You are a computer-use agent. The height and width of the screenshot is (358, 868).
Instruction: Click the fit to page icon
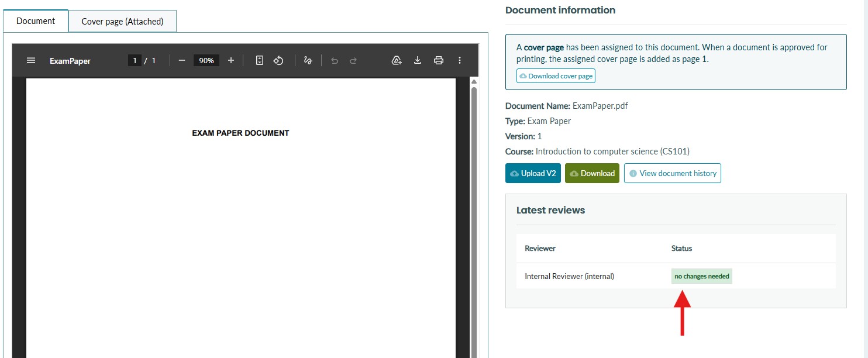260,60
